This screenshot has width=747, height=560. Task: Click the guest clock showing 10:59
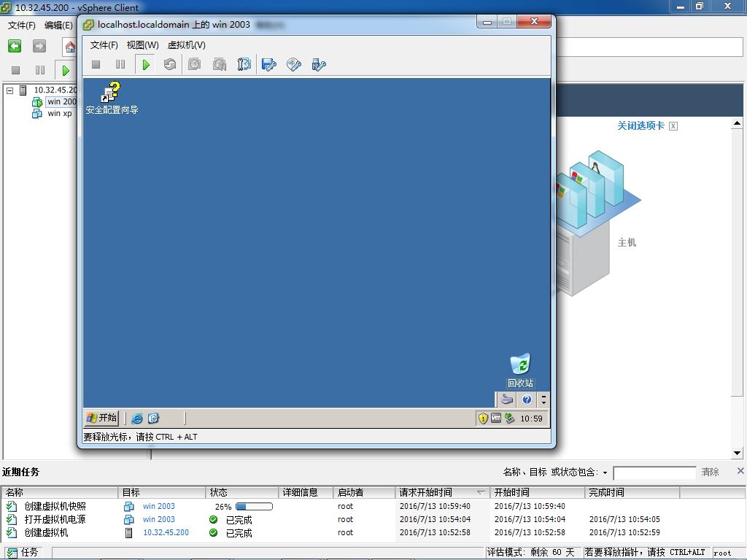[x=531, y=419]
